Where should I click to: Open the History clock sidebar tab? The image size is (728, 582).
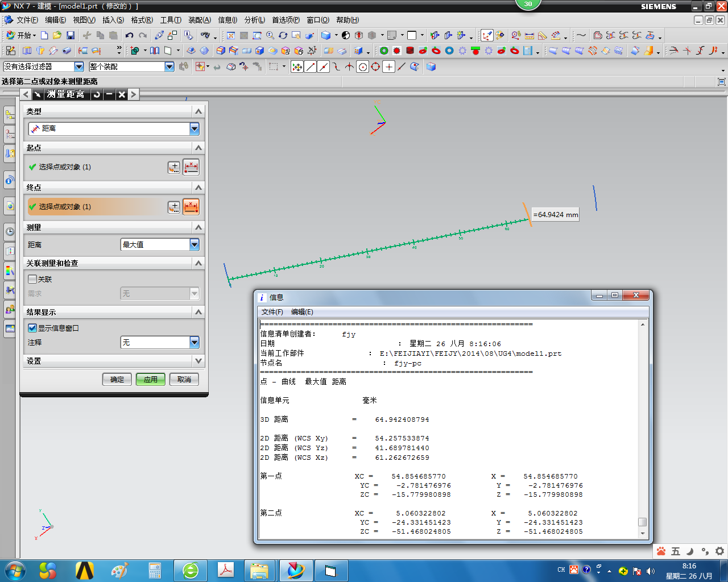click(10, 231)
